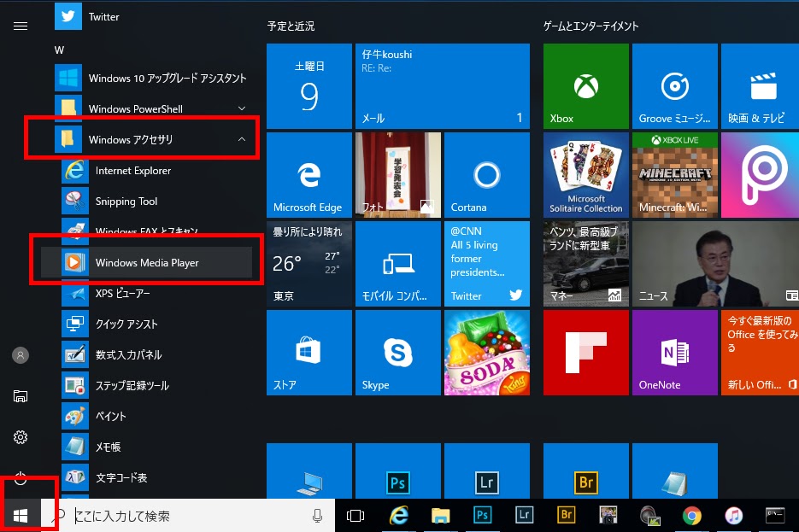The image size is (799, 532).
Task: Click the Windows Start button
Action: click(x=21, y=516)
